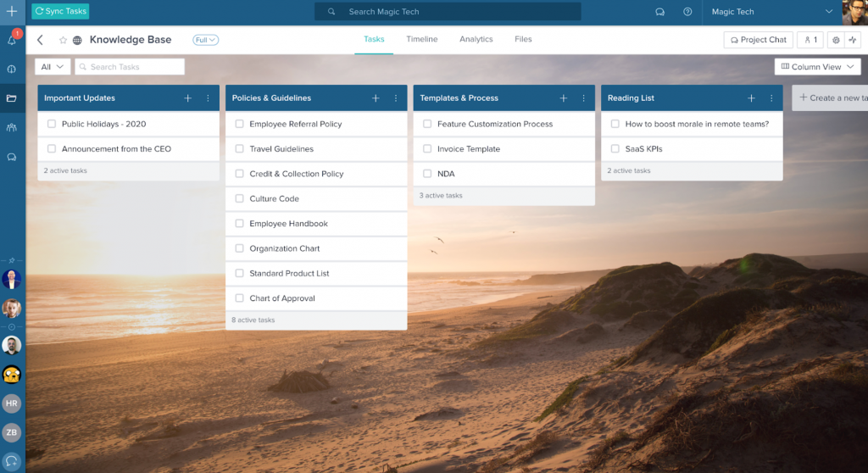Open Important Updates list options menu
Image resolution: width=868 pixels, height=473 pixels.
point(209,98)
